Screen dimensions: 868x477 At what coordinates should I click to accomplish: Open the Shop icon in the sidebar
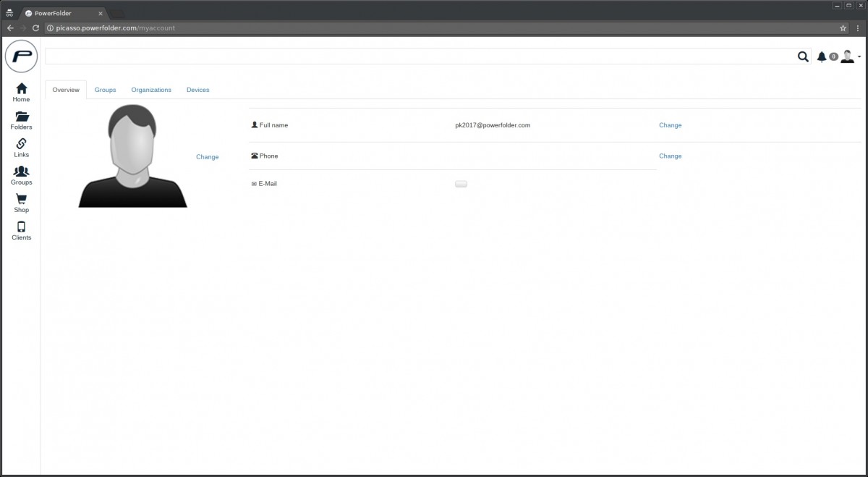[x=21, y=198]
